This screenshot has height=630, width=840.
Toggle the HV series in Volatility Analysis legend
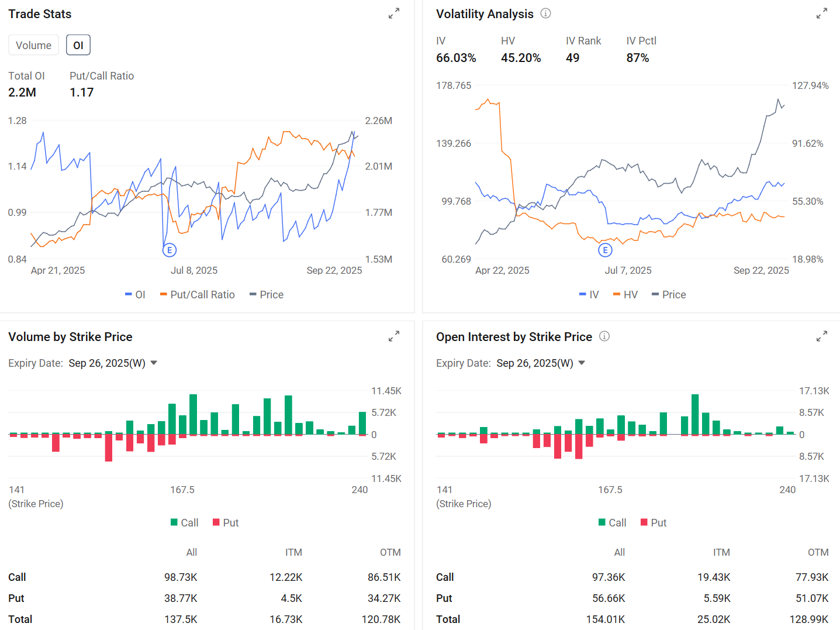pos(625,294)
